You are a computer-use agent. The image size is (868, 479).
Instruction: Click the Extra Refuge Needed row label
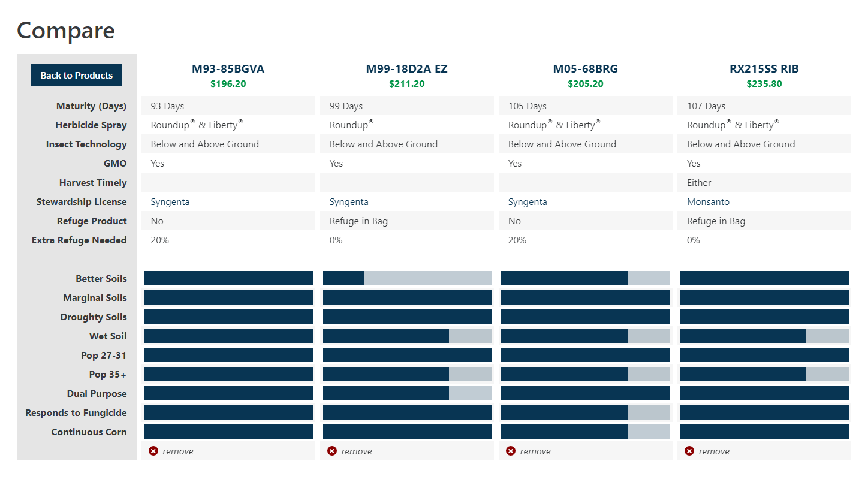(79, 240)
